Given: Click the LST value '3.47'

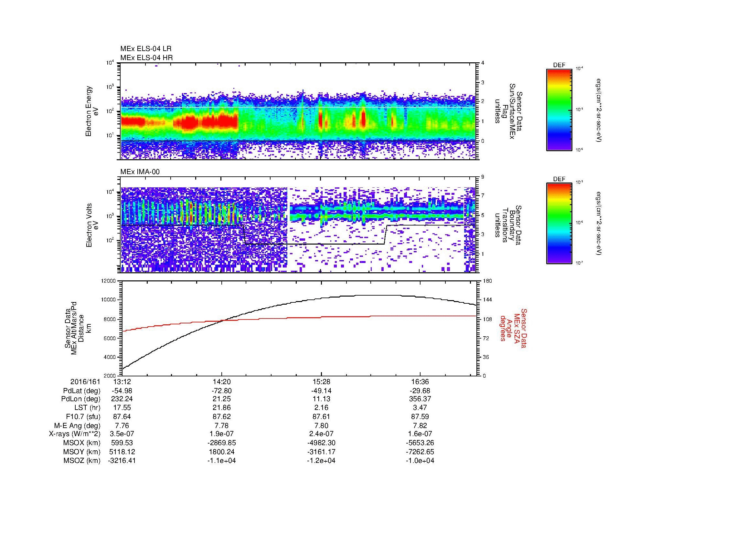Looking at the screenshot, I should point(420,408).
